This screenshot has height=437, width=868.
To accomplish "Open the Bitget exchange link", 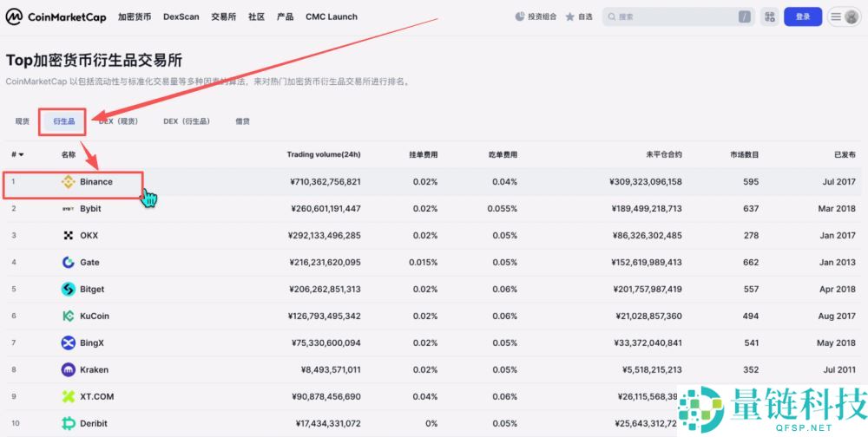I will 92,290.
